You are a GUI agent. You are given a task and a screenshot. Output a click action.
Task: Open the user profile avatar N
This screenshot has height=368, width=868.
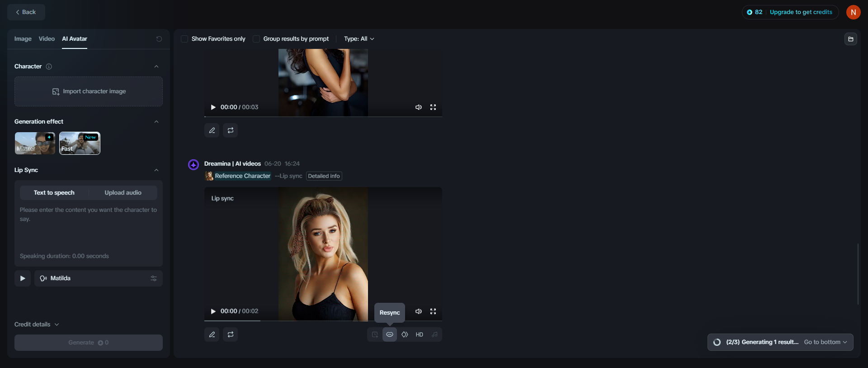pos(853,12)
